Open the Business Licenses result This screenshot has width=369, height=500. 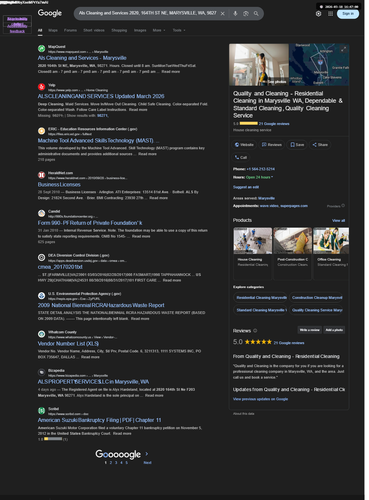pyautogui.click(x=59, y=185)
